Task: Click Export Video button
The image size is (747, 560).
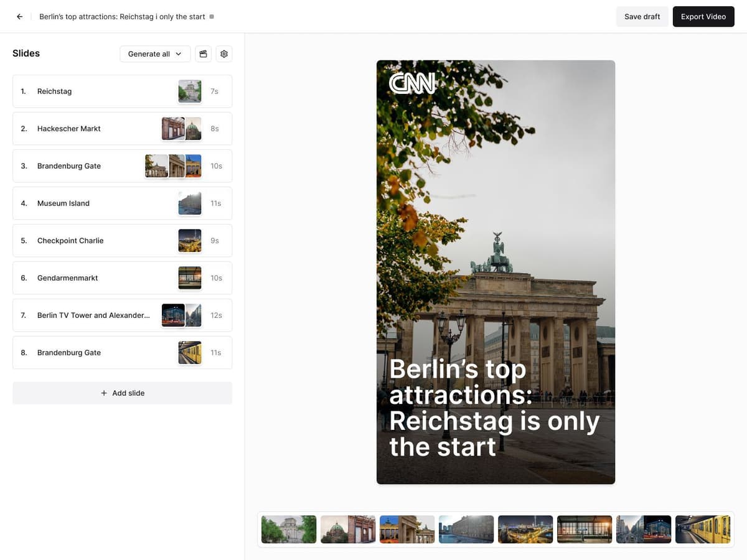Action: [703, 17]
